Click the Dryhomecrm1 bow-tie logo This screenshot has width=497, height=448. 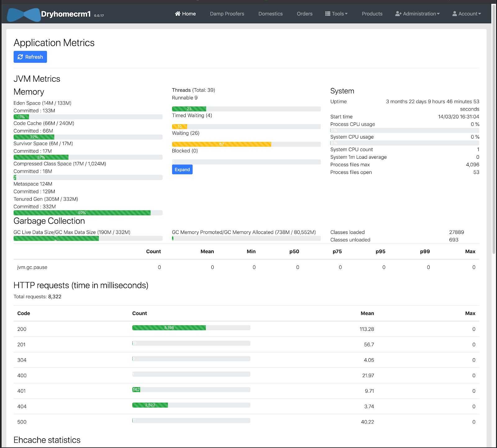(x=24, y=15)
